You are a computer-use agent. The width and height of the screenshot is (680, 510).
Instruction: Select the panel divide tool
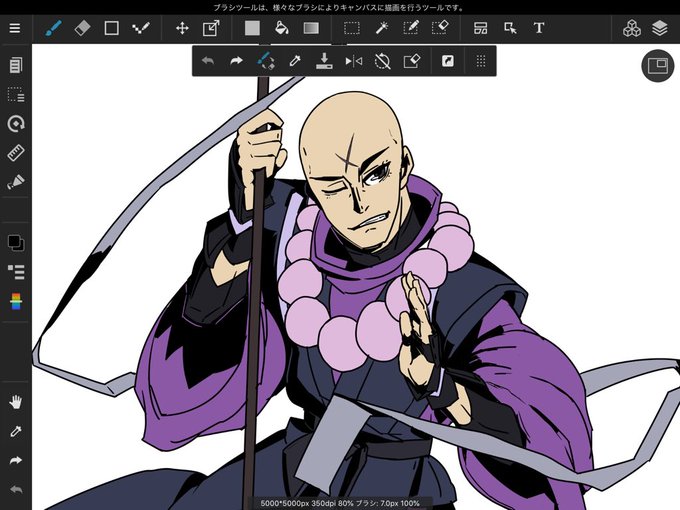click(x=481, y=29)
